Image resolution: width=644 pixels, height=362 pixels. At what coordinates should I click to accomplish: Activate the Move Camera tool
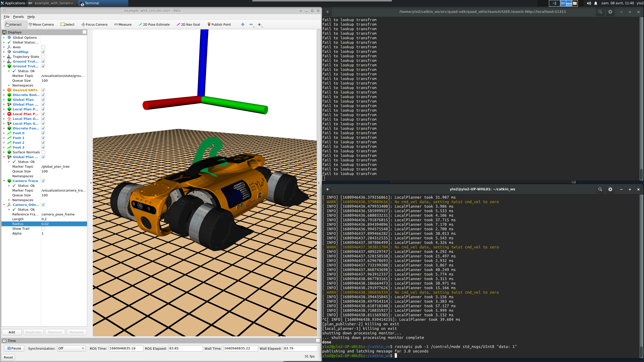(41, 24)
